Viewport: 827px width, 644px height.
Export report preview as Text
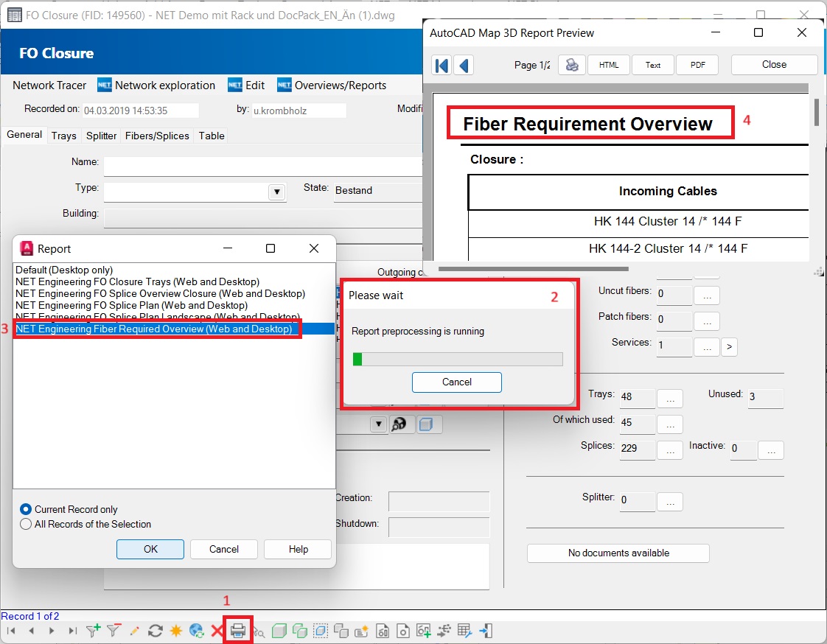pyautogui.click(x=653, y=65)
